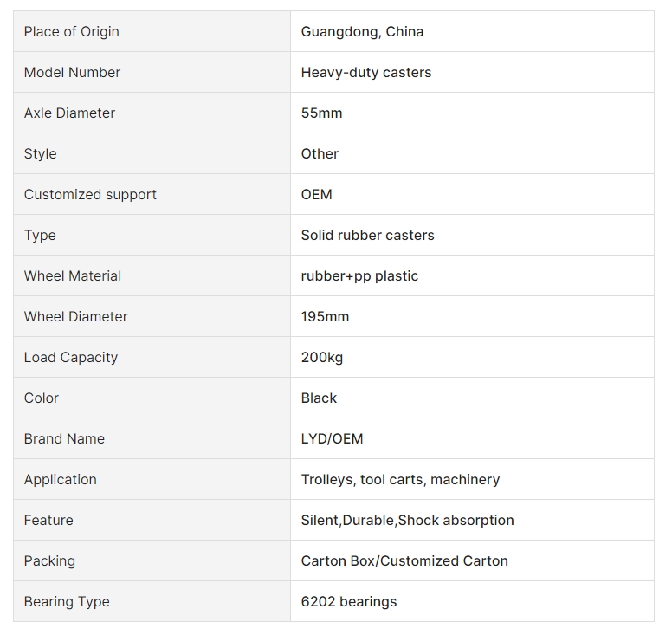
Task: Select the 55mm axle diameter value
Action: click(321, 113)
